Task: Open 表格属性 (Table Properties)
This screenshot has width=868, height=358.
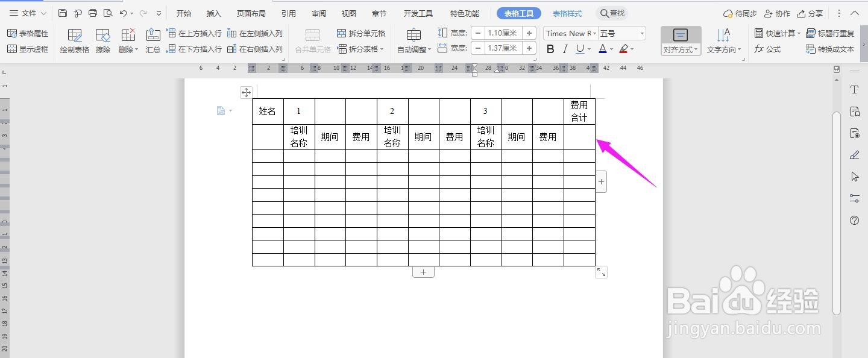Action: coord(28,33)
